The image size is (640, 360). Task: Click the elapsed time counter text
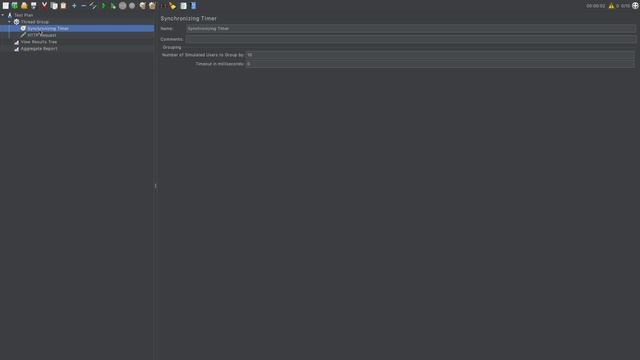coord(596,6)
